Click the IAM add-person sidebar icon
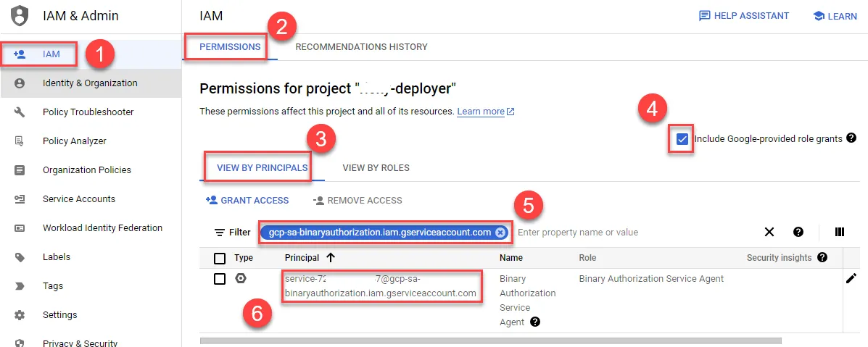 (20, 54)
